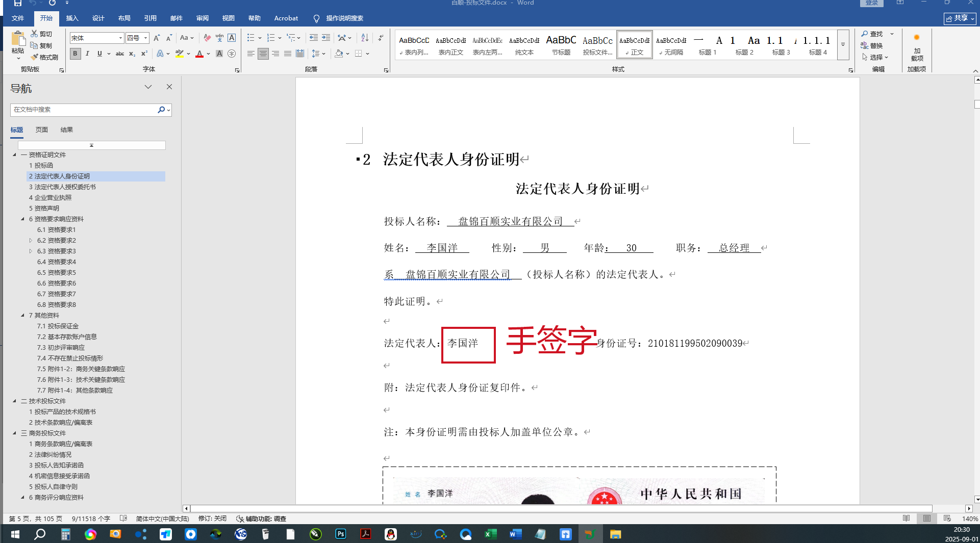Expand the styles gallery list
Viewport: 980px width, 543px height.
coord(843,44)
